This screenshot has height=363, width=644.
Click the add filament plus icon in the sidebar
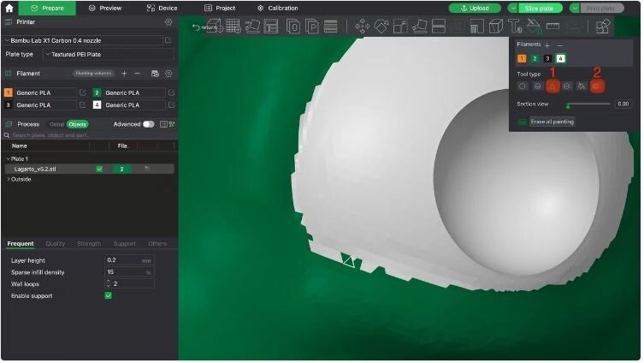(x=124, y=74)
